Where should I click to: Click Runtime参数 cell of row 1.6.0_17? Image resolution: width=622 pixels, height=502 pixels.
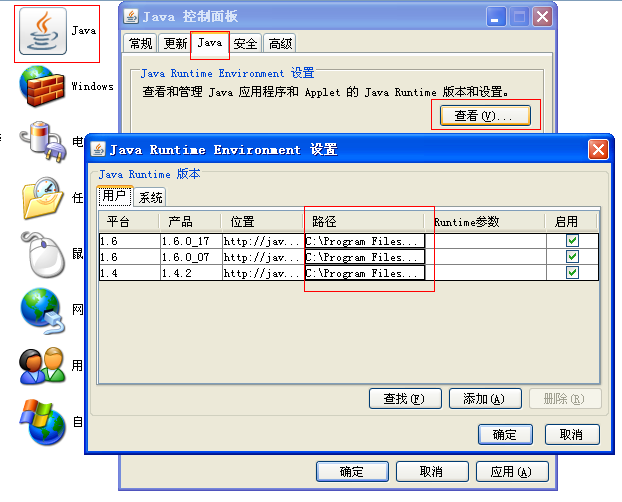point(486,241)
